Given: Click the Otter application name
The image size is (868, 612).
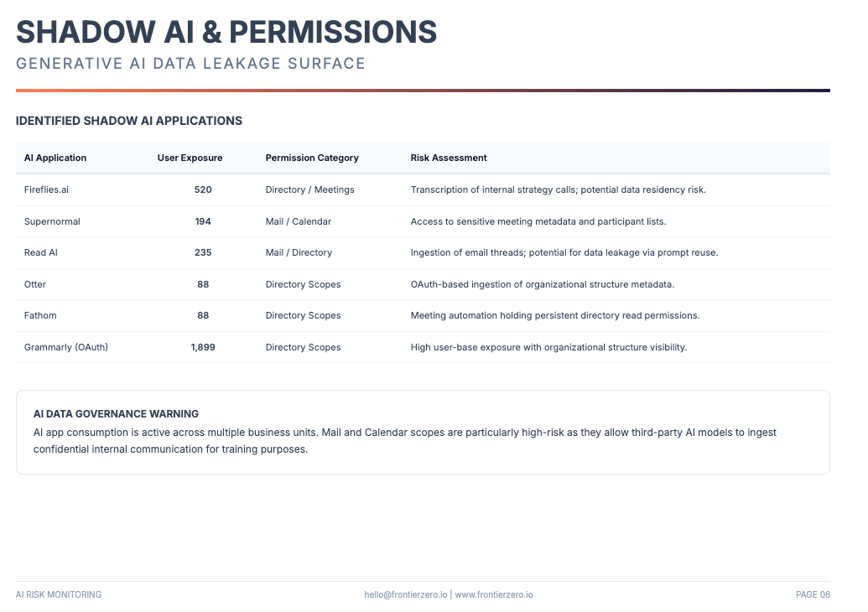Looking at the screenshot, I should [x=35, y=284].
